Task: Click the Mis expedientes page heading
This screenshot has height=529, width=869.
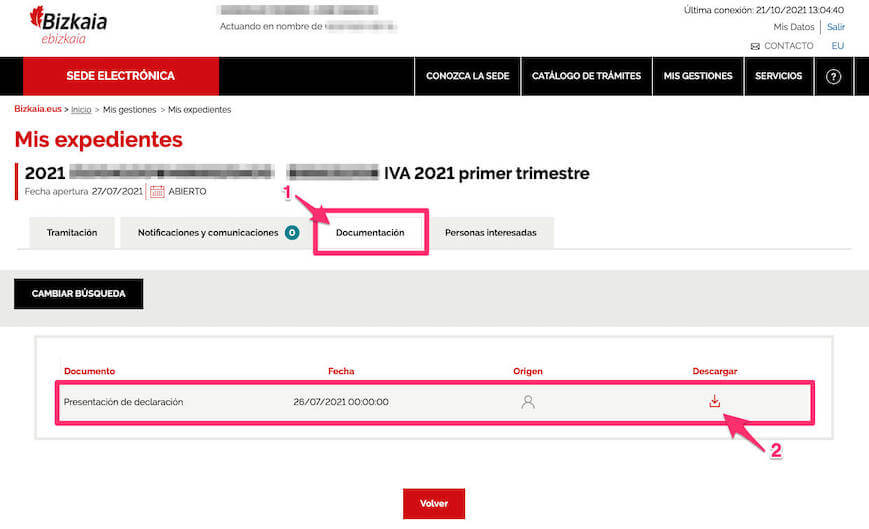Action: click(99, 140)
